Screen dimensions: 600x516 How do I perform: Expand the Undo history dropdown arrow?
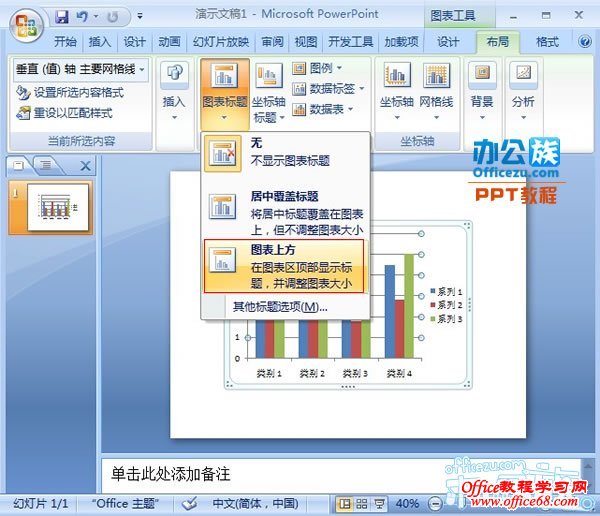(96, 16)
